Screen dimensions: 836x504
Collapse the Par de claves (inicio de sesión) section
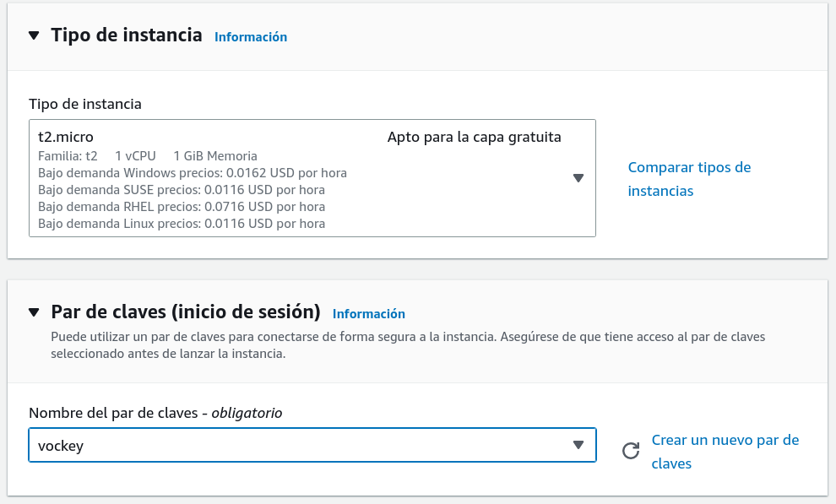(x=32, y=312)
